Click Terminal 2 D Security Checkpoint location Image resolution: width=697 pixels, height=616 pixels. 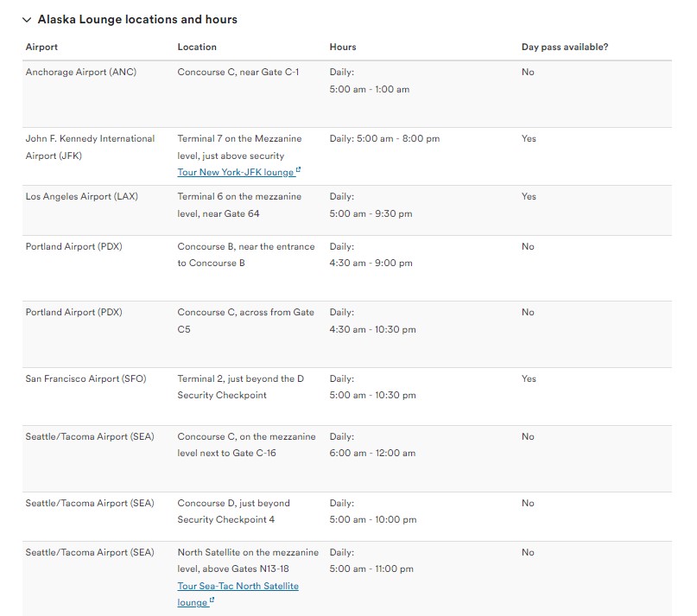coord(240,387)
